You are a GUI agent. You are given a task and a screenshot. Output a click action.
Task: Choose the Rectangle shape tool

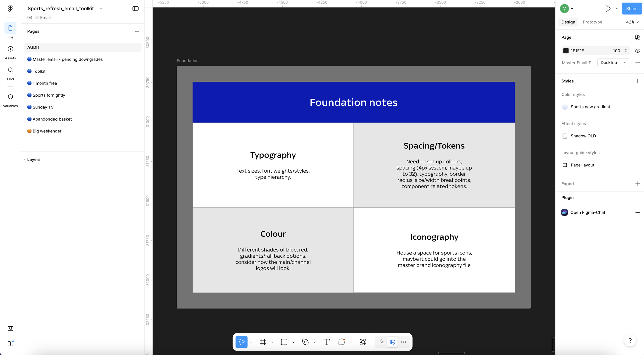coord(284,342)
